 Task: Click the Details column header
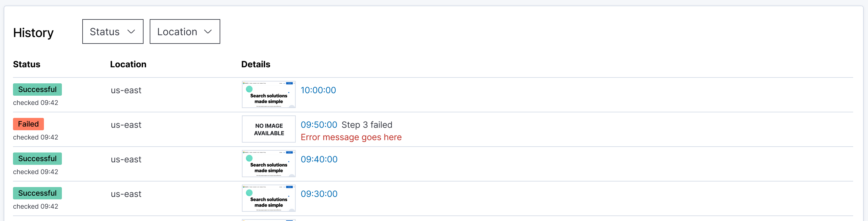pos(256,64)
